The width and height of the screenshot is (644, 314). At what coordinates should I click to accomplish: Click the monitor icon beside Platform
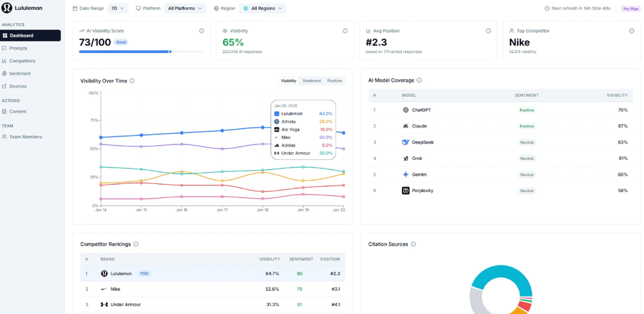pyautogui.click(x=138, y=8)
